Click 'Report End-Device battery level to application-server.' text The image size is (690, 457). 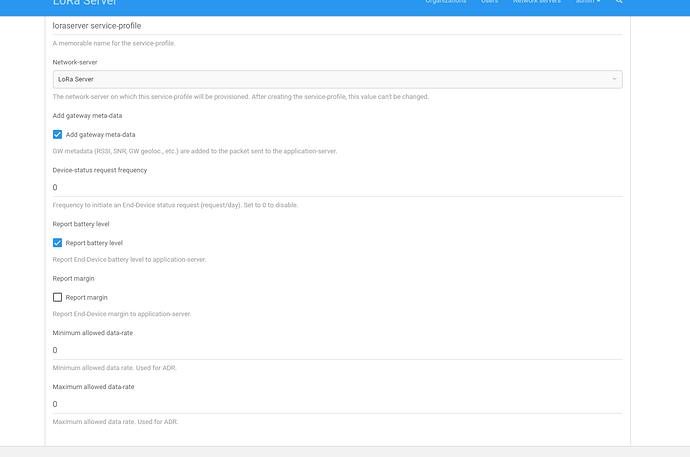pos(129,260)
